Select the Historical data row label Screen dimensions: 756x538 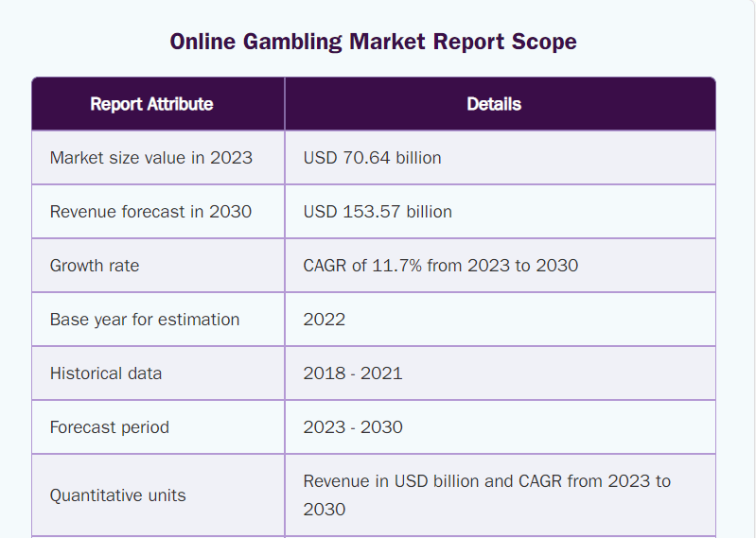pyautogui.click(x=106, y=373)
